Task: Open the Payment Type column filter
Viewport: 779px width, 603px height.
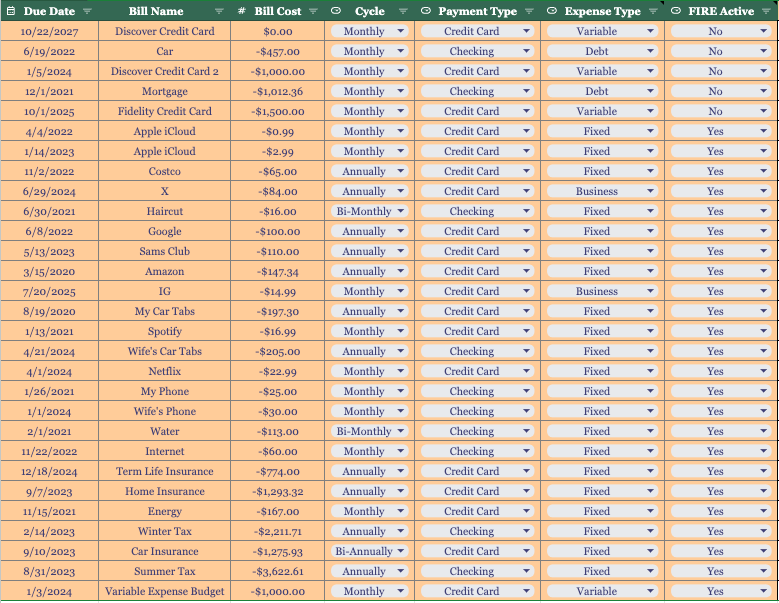Action: pos(529,11)
